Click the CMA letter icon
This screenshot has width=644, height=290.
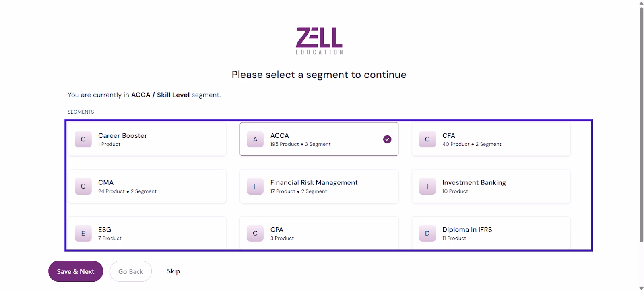coord(83,186)
